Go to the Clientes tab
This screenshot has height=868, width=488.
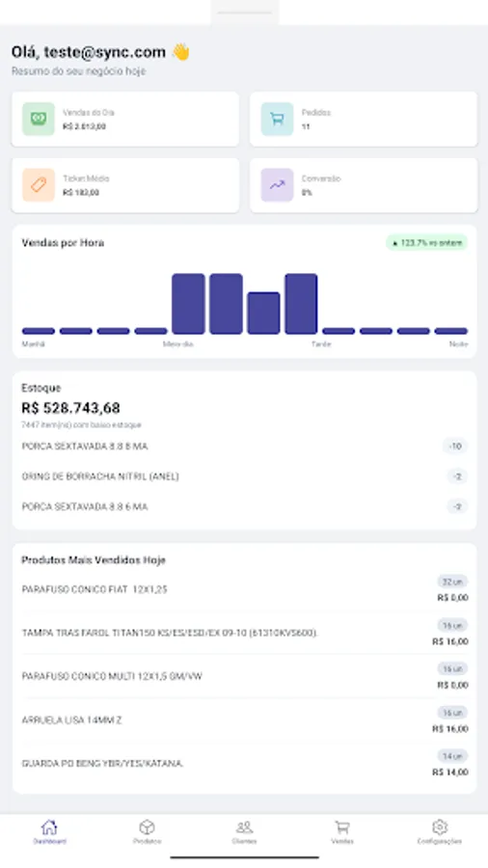[244, 832]
